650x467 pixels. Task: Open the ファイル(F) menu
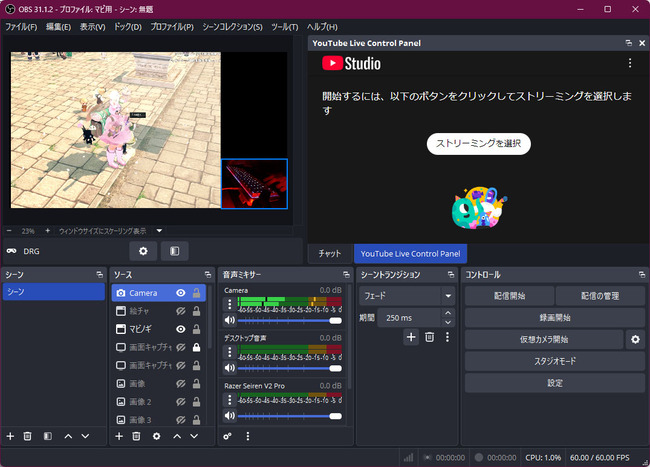click(x=21, y=27)
